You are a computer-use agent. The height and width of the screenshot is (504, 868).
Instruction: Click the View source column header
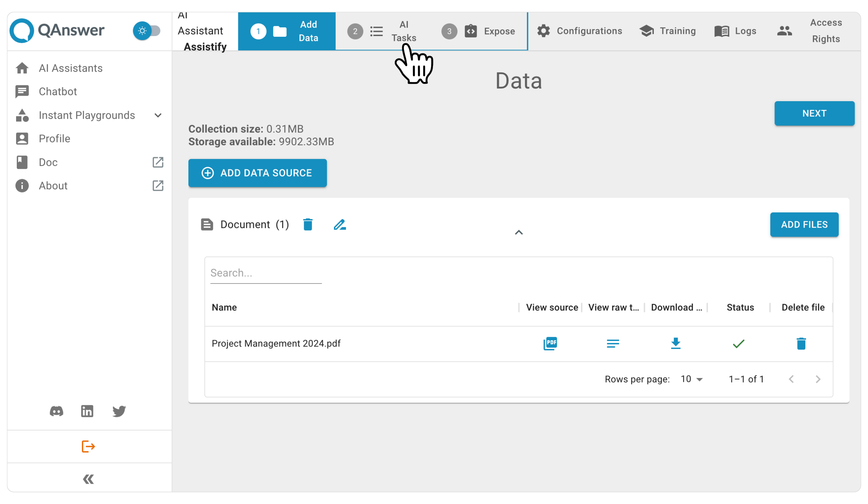(552, 307)
